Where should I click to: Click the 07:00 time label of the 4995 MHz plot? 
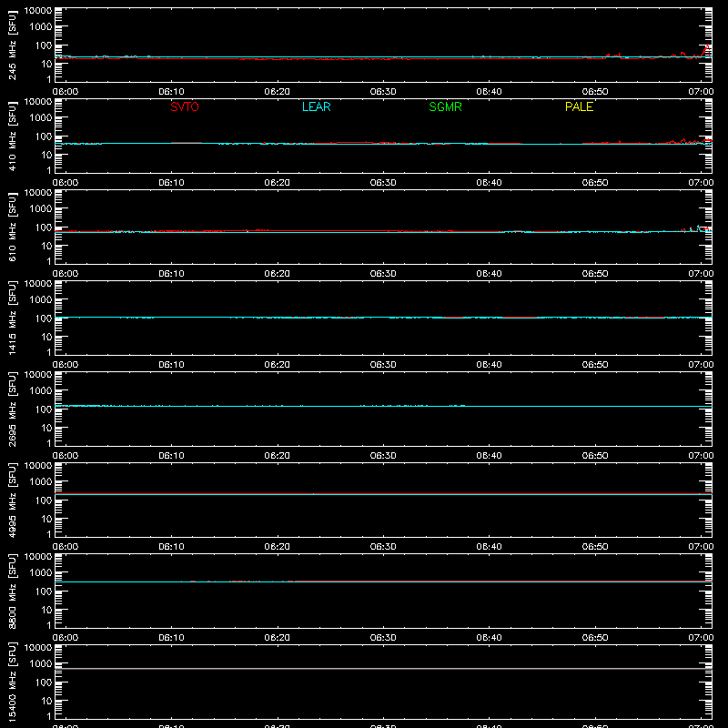pyautogui.click(x=701, y=547)
